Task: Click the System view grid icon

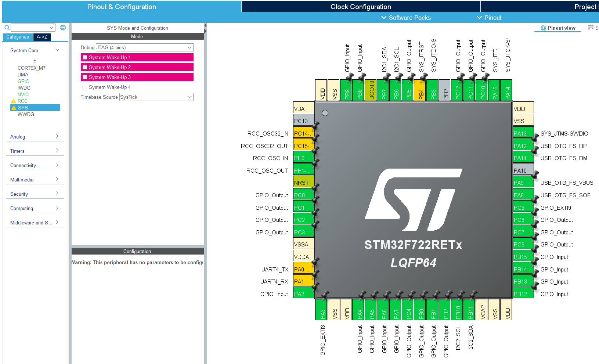Action: click(591, 28)
